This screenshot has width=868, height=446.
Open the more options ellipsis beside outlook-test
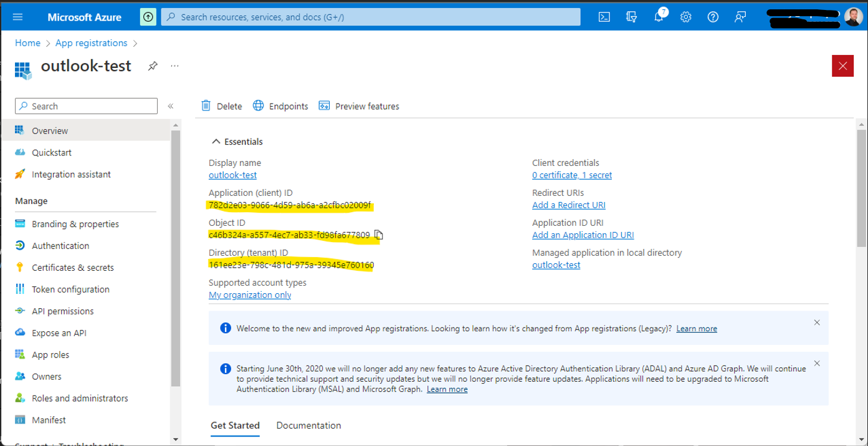174,65
